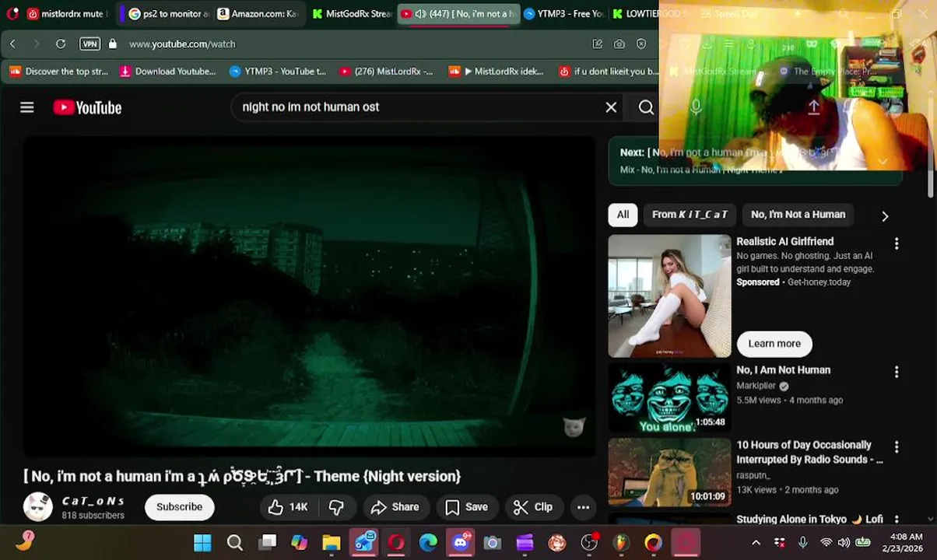The image size is (937, 560).
Task: Open the if u dont likeit you b... bookmark
Action: (x=609, y=72)
